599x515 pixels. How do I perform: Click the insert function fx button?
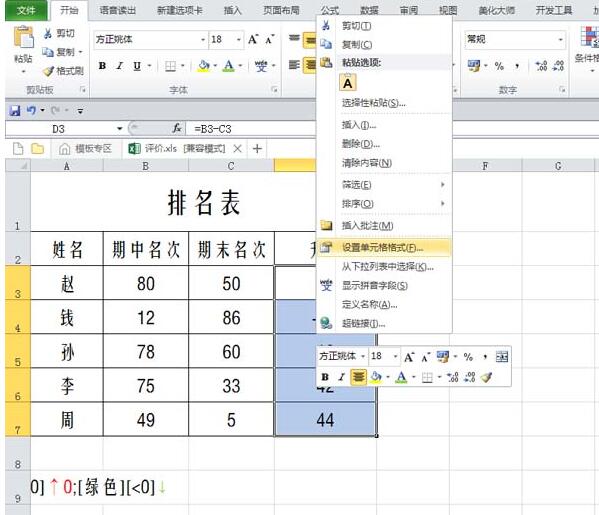[x=177, y=129]
